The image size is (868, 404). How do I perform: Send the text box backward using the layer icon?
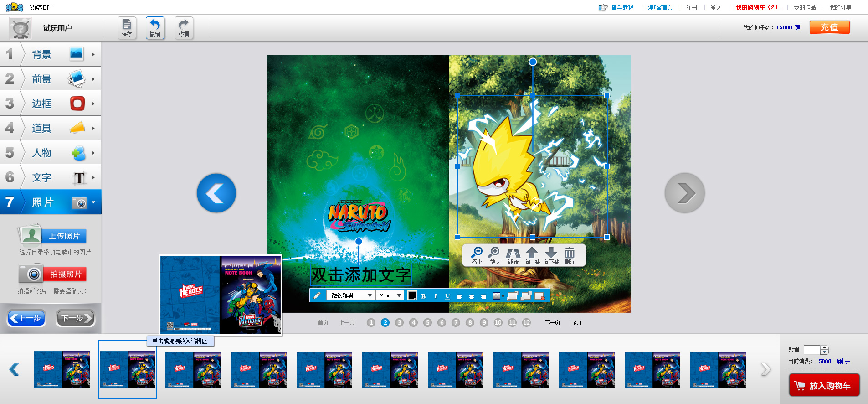coord(526,296)
